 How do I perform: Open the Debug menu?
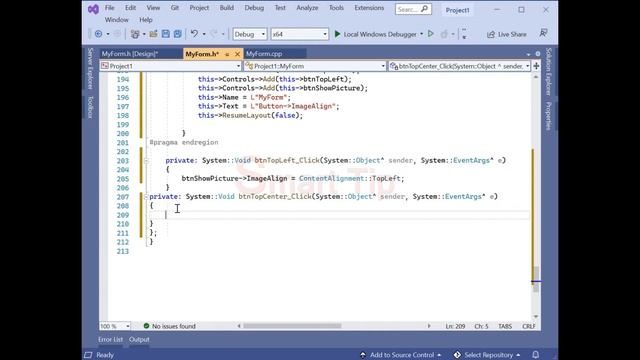point(254,8)
